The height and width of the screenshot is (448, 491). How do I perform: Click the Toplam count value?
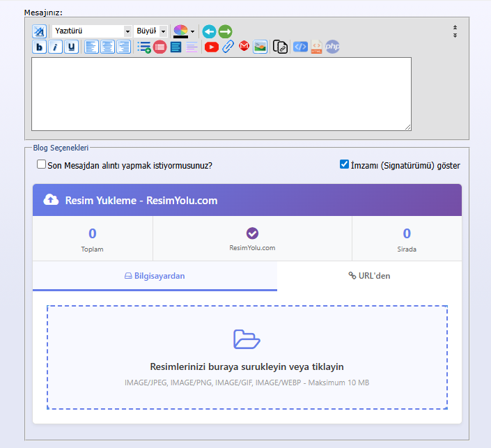(x=93, y=233)
